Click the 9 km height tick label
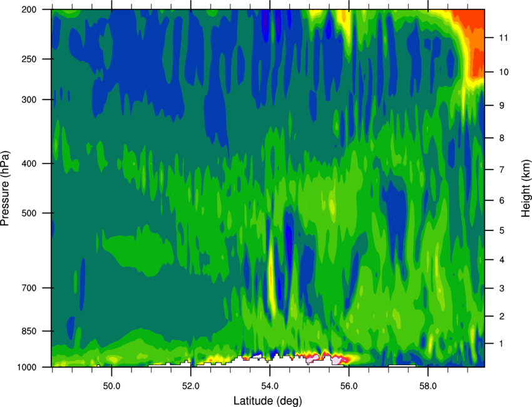This screenshot has height=407, width=532. [502, 105]
